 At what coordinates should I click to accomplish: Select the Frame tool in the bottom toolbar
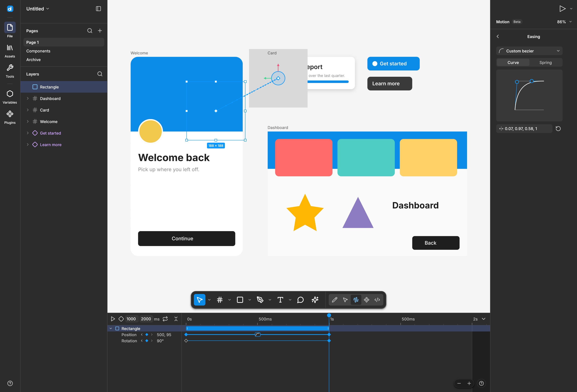220,300
